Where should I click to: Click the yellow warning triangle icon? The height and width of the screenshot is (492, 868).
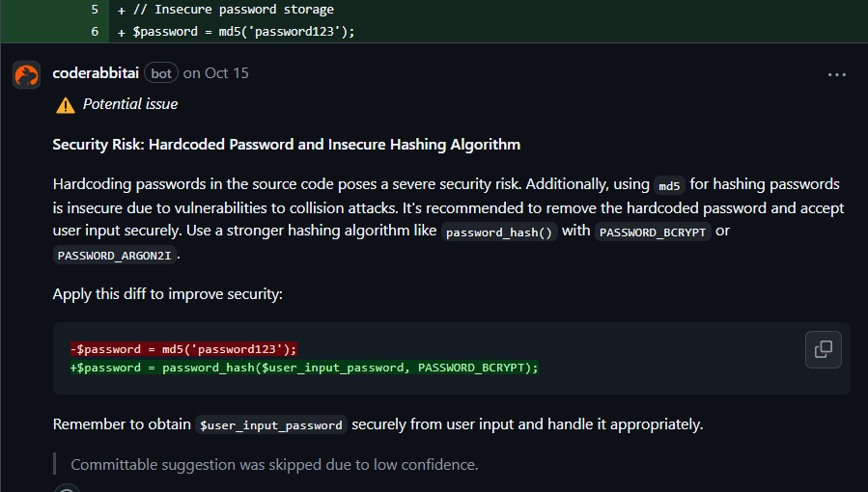[x=65, y=105]
